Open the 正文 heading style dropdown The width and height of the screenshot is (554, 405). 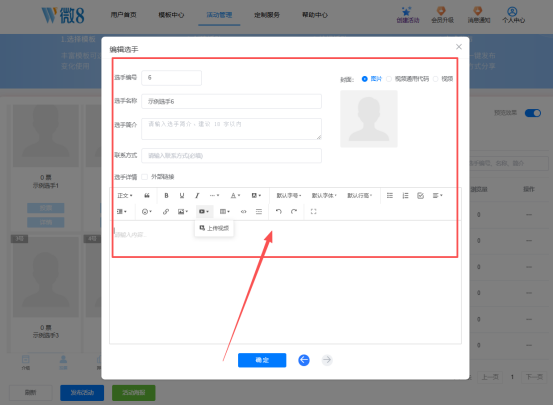click(125, 195)
